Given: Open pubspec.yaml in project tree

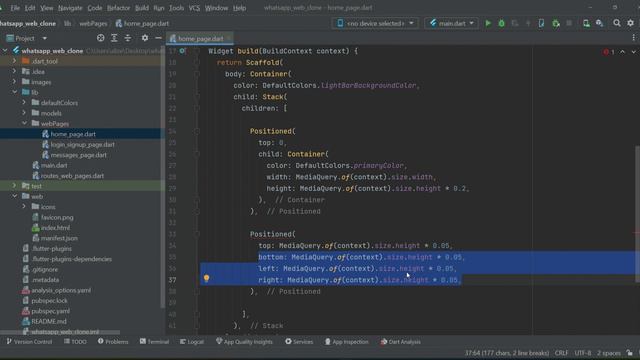Looking at the screenshot, I should click(x=50, y=311).
